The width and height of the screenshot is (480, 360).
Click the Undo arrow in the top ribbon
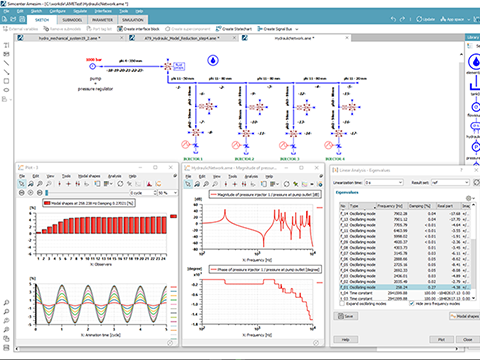point(393,19)
